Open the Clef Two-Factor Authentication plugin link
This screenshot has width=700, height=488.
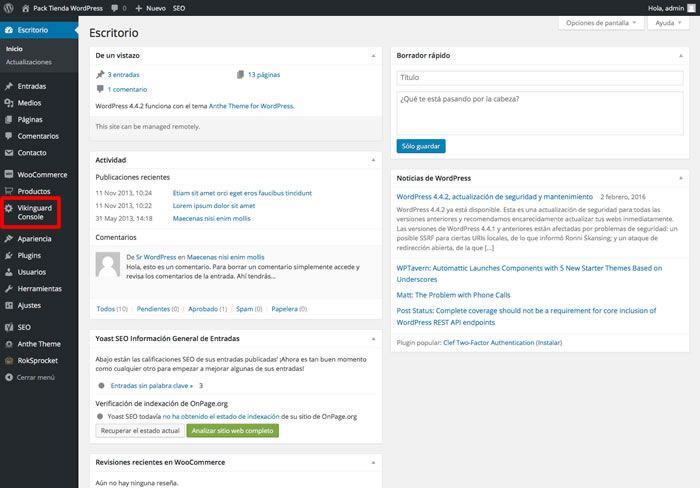pos(488,343)
